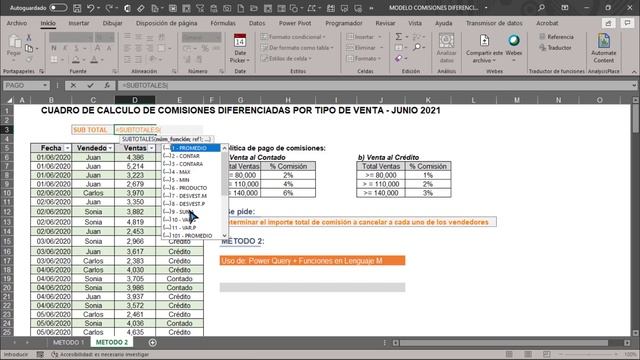Click the Cut scissors icon
Viewport: 640px width, 360px height.
(29, 38)
